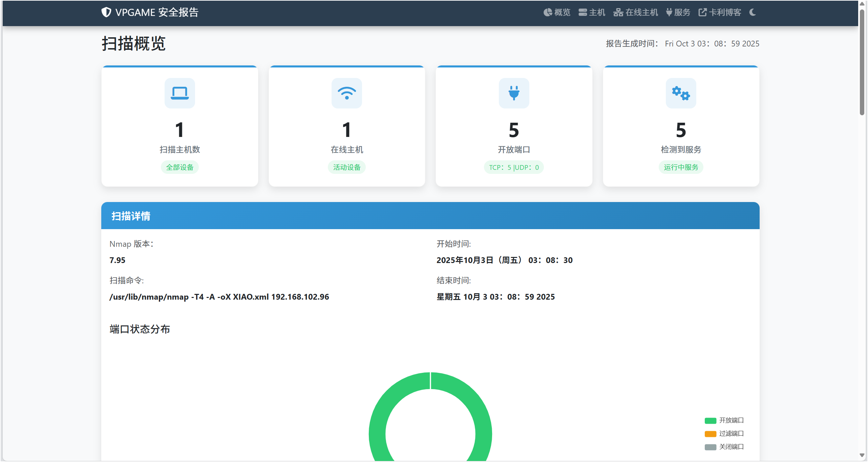Click the plug icon on open ports card
Image resolution: width=868 pixels, height=462 pixels.
coord(514,93)
